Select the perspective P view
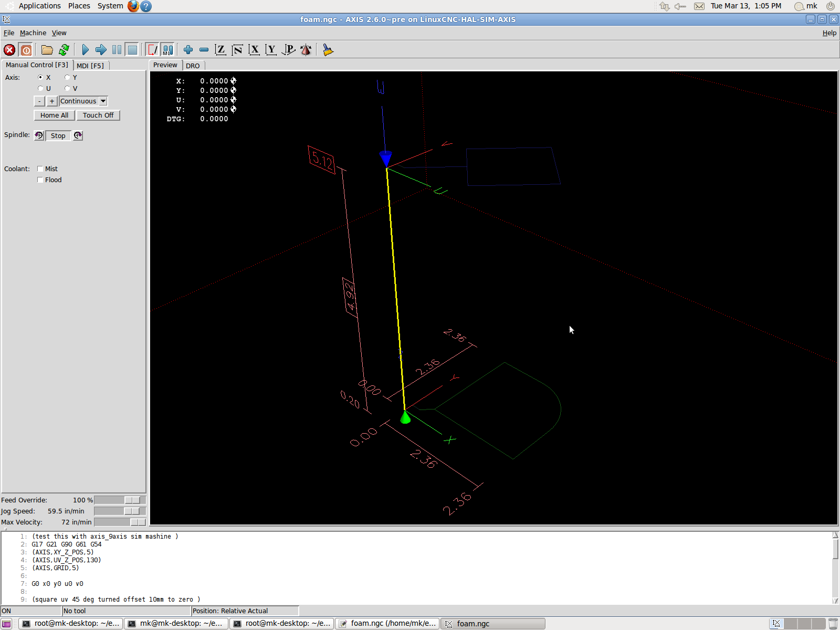840x630 pixels. tap(288, 50)
